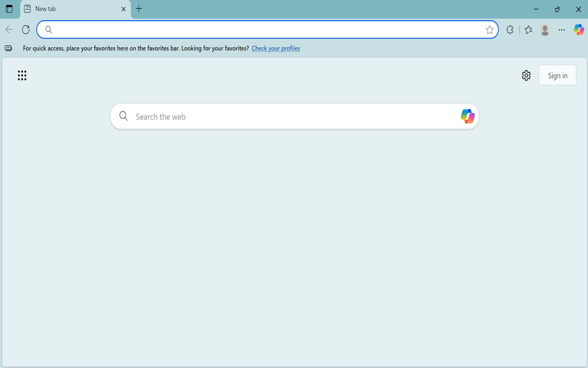This screenshot has width=588, height=368.
Task: Refresh the page
Action: (26, 29)
